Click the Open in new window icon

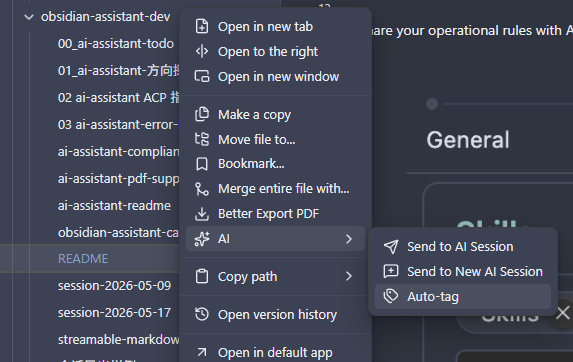coord(202,76)
